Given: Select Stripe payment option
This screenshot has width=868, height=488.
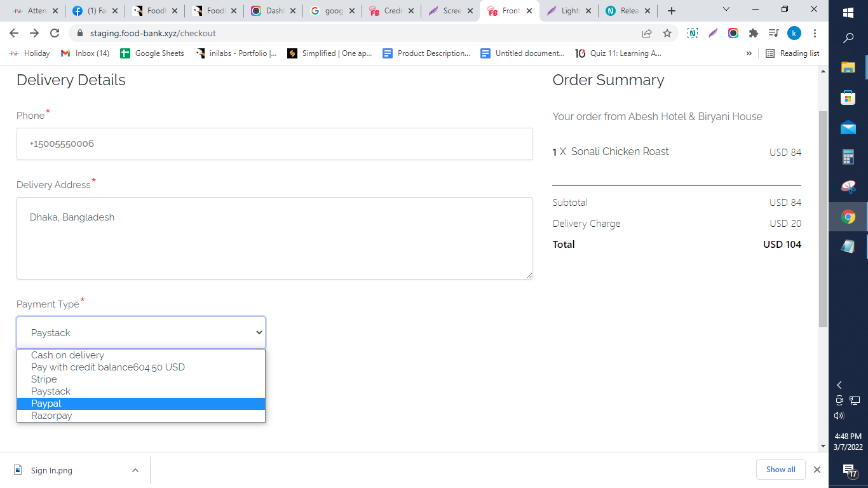Looking at the screenshot, I should [141, 379].
